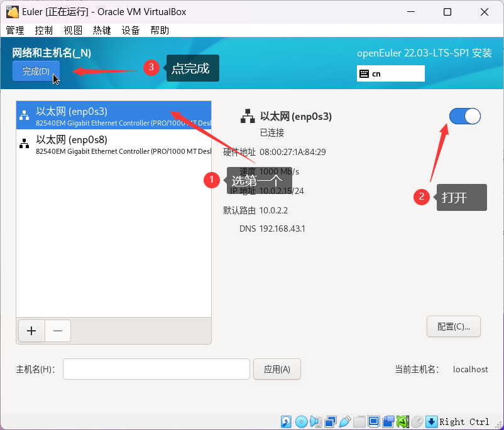
Task: Open the cn keyboard layout selector
Action: 390,73
